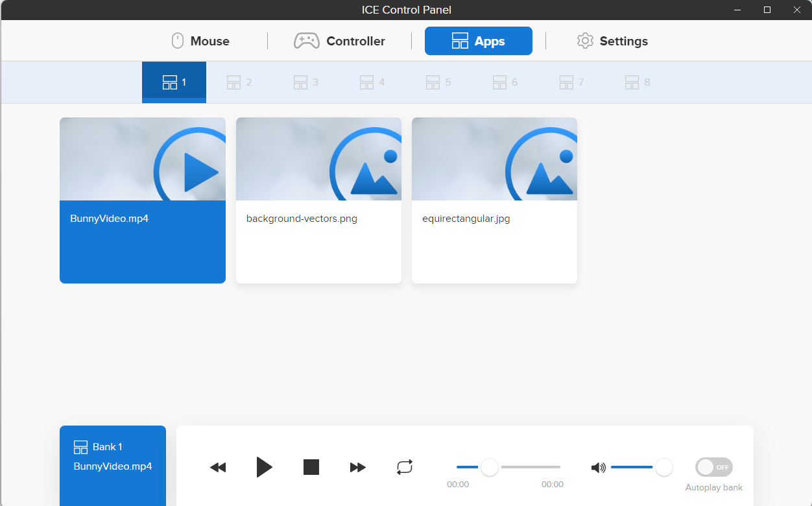812x506 pixels.
Task: Choose the equirectangular.jpg image tile
Action: click(494, 200)
